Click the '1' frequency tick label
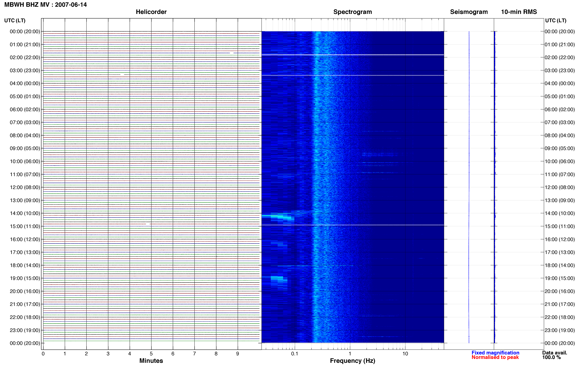Image resolution: width=588 pixels, height=368 pixels. (350, 354)
